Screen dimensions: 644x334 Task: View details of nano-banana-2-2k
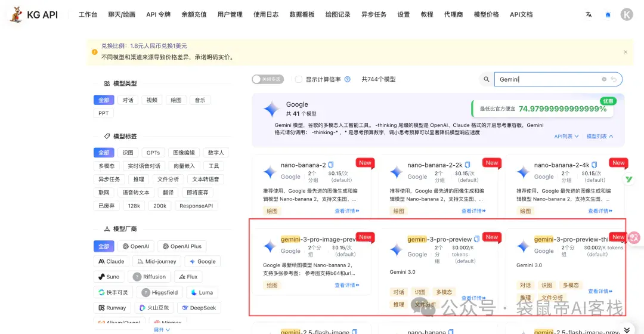pyautogui.click(x=473, y=211)
